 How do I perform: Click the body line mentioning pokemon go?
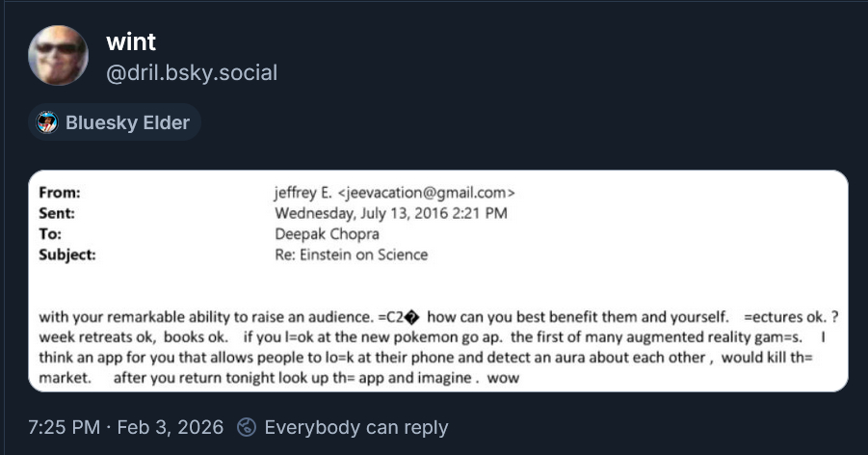[434, 337]
